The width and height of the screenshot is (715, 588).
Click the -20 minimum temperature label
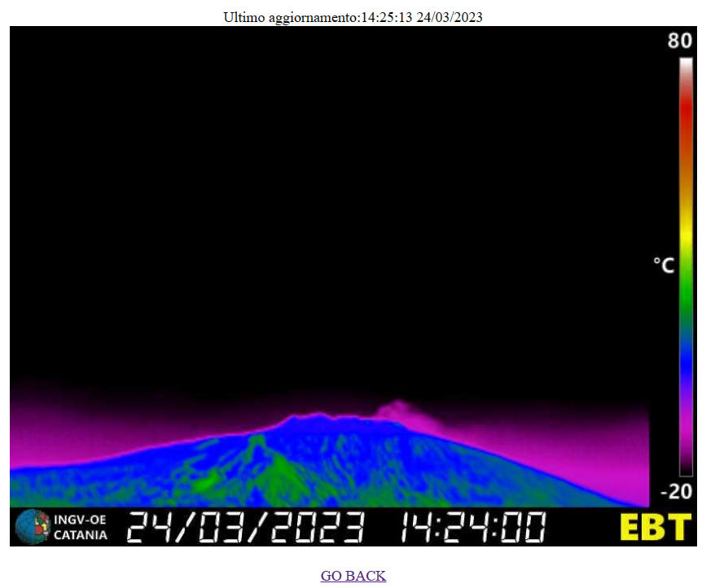click(x=677, y=492)
